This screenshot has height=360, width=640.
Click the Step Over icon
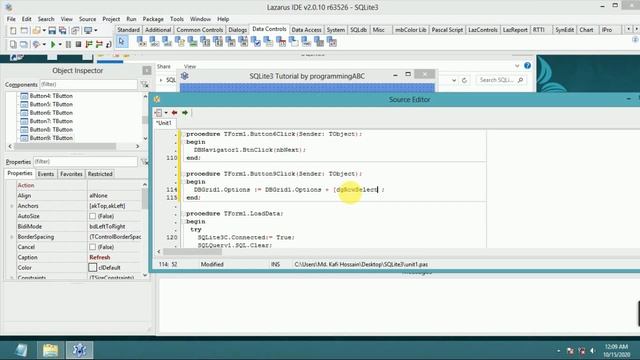[99, 44]
